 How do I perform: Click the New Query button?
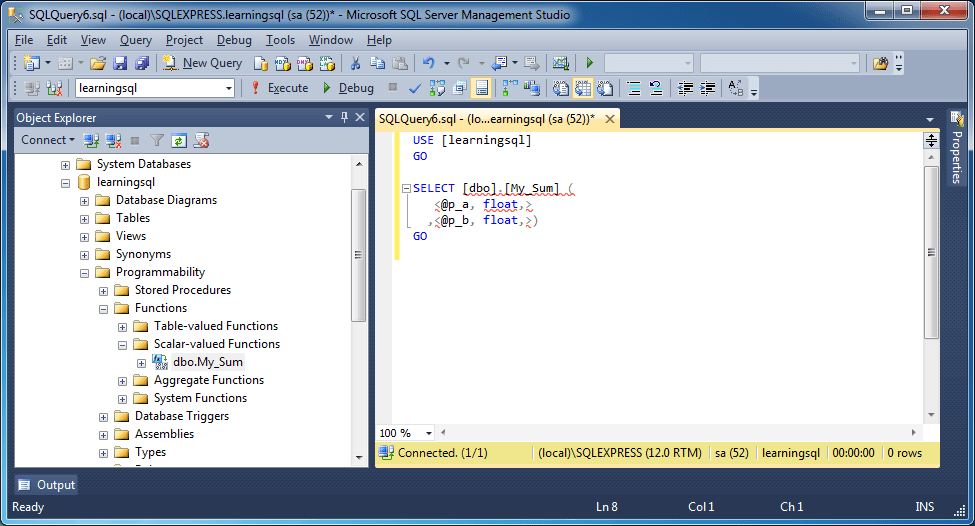pyautogui.click(x=203, y=63)
